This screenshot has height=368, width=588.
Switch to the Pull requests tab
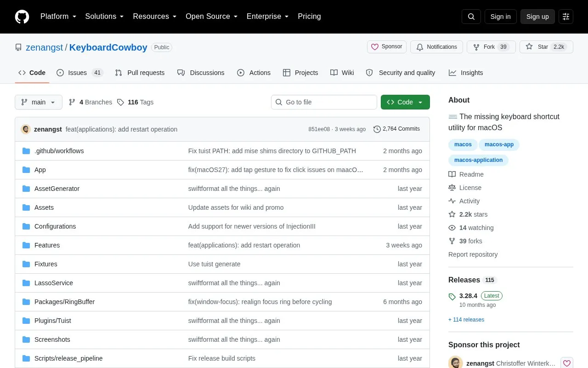tap(140, 73)
